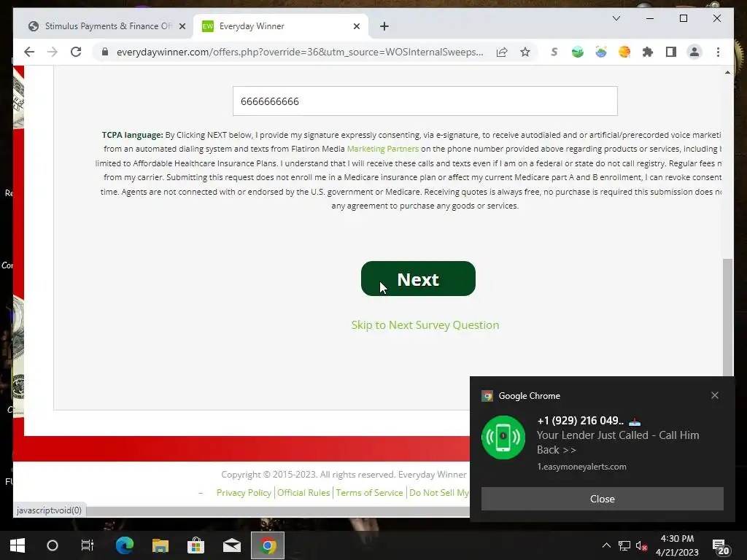Screen dimensions: 747x560
Task: Click the phone number field
Action: point(425,101)
